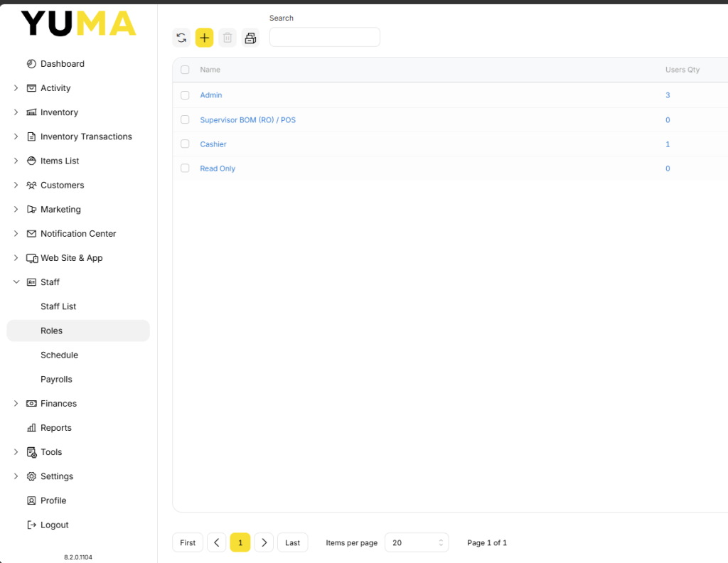The height and width of the screenshot is (563, 728).
Task: Expand the Marketing chevron
Action: pyautogui.click(x=16, y=209)
